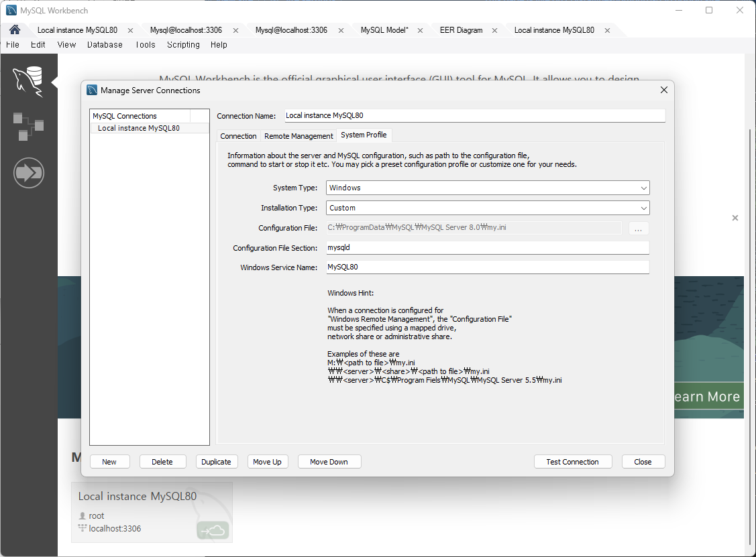The image size is (756, 557).
Task: Select Local instance MySQL80 in connections list
Action: tap(150, 128)
